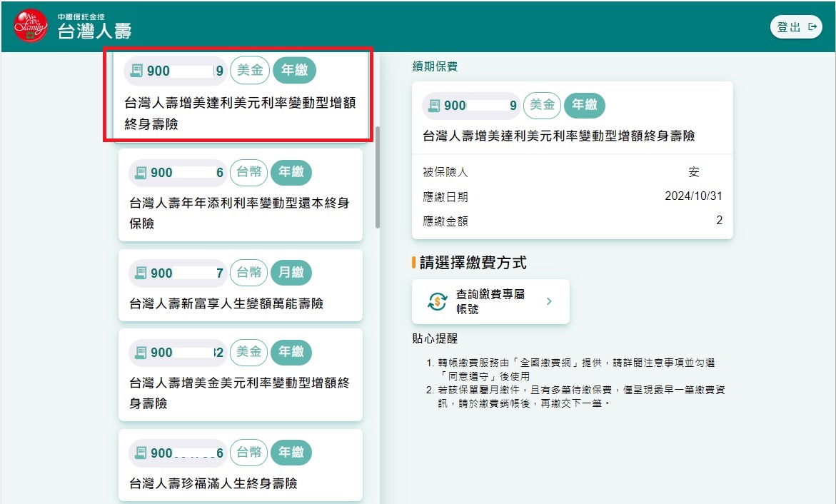Click the logout button 登出
Viewport: 836px width, 504px height.
pos(796,26)
